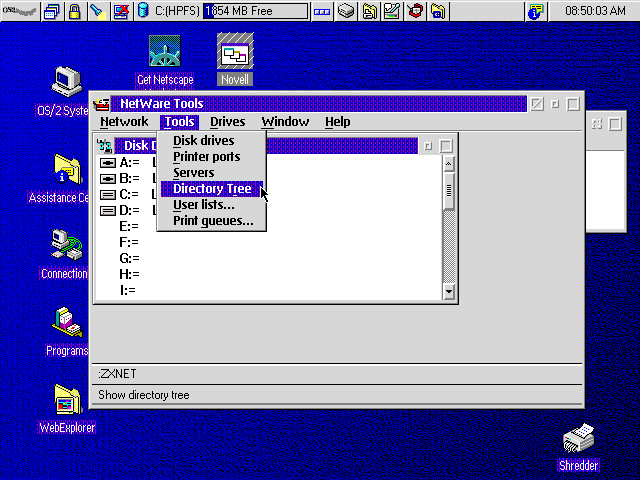The width and height of the screenshot is (640, 480).
Task: Choose Servers from Tools menu
Action: tap(212, 173)
